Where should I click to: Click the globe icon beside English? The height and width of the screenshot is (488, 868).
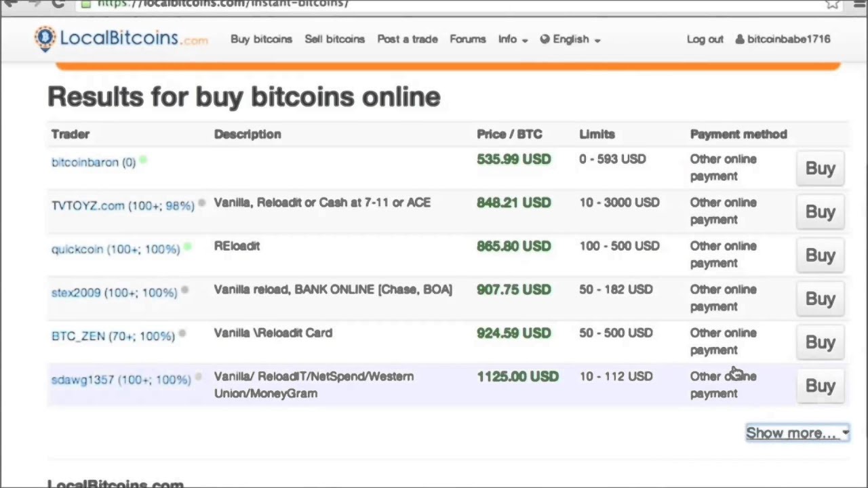(545, 39)
